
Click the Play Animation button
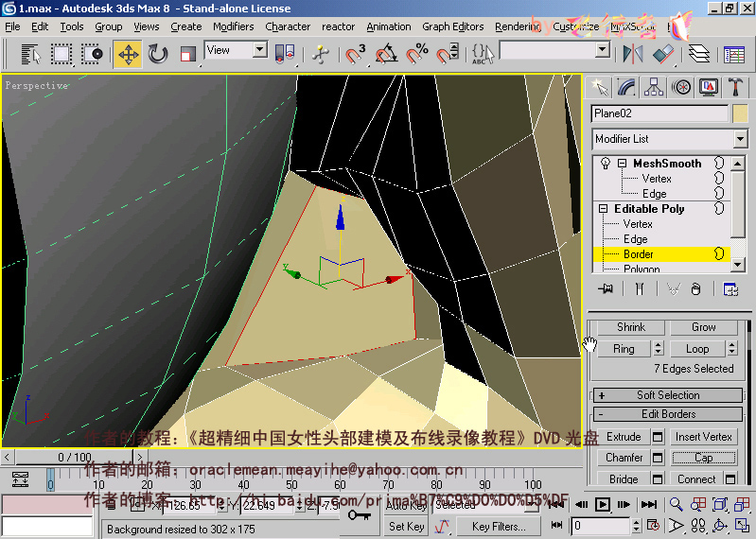click(x=602, y=505)
